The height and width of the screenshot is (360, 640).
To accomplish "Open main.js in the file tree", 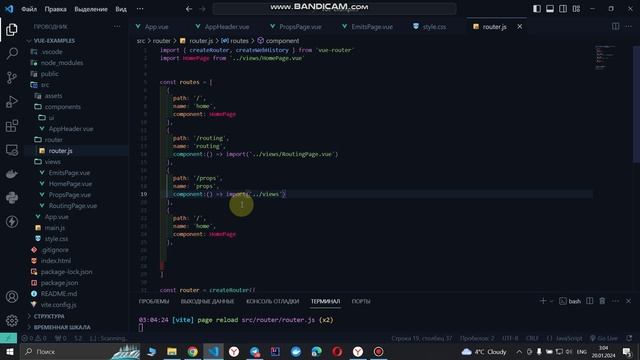I will [x=55, y=228].
